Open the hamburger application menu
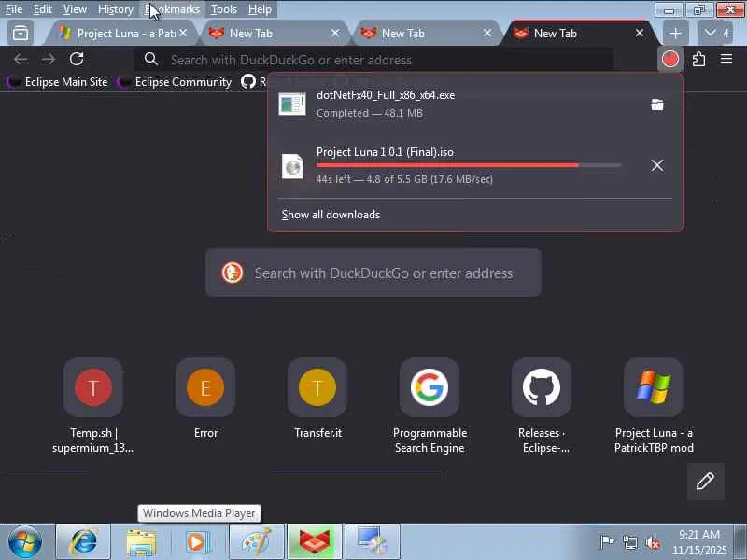The height and width of the screenshot is (560, 747). (726, 59)
